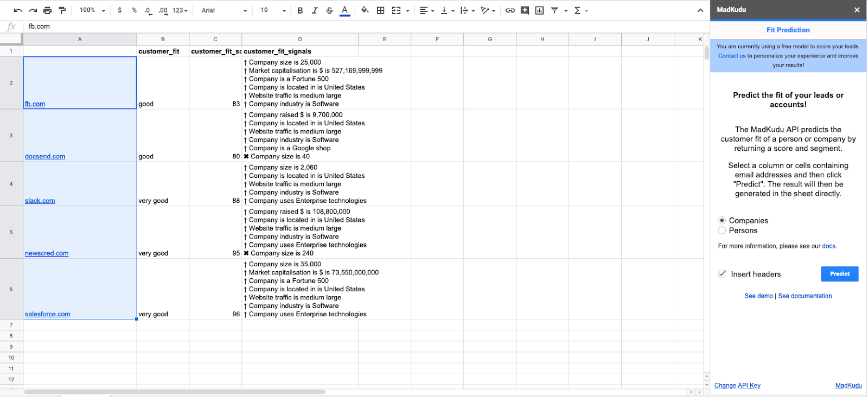Click the Predict button
868x397 pixels.
tap(840, 274)
